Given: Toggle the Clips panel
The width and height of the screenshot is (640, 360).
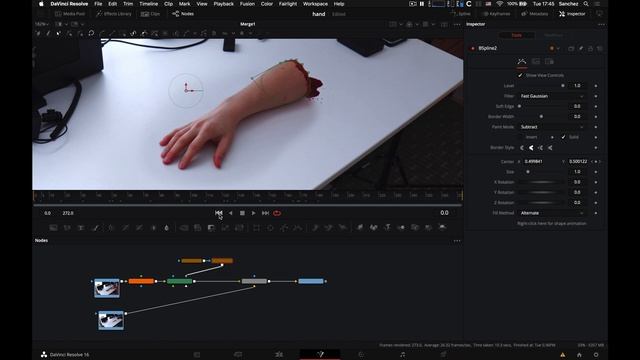Looking at the screenshot, I should click(151, 14).
